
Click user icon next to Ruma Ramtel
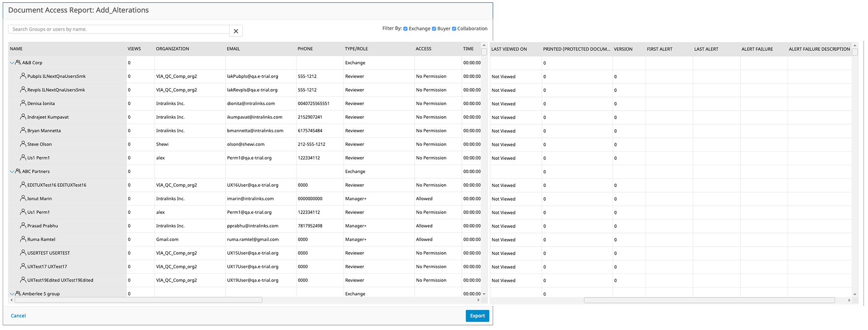(23, 239)
